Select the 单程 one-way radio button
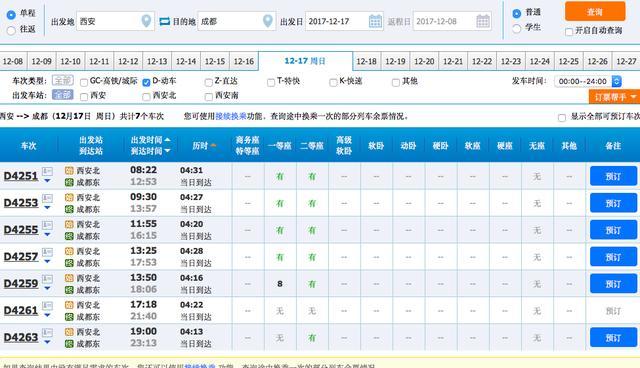This screenshot has width=640, height=368. 11,14
